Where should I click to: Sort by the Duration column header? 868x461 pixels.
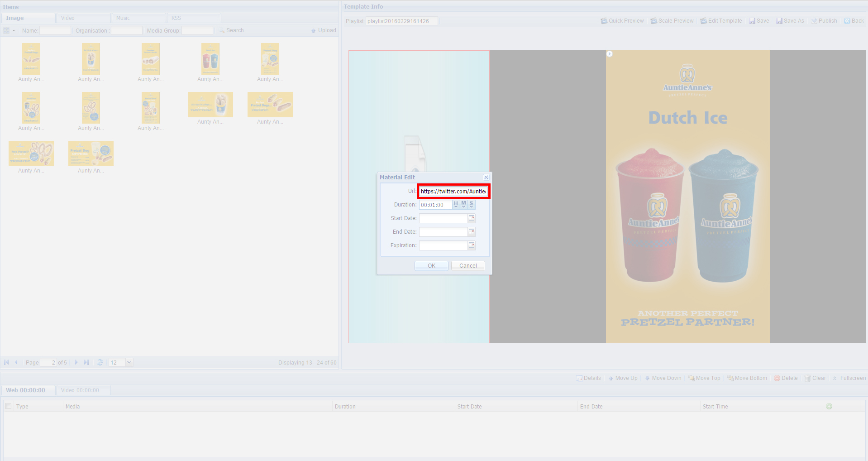pyautogui.click(x=393, y=407)
